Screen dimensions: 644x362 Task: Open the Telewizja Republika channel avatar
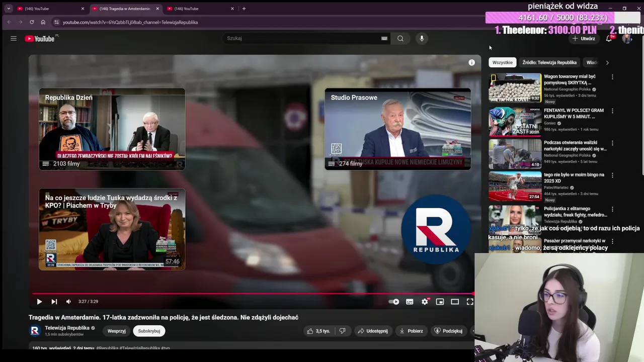point(35,330)
